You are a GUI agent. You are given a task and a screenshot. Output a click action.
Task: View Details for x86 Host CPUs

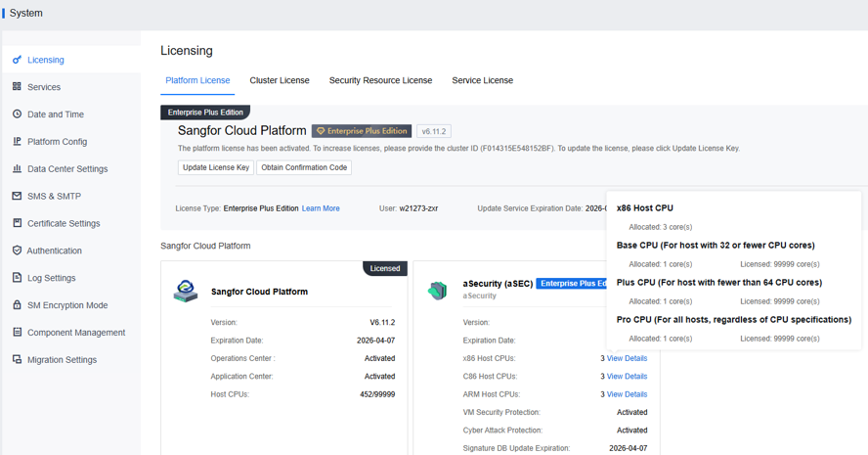click(x=627, y=358)
